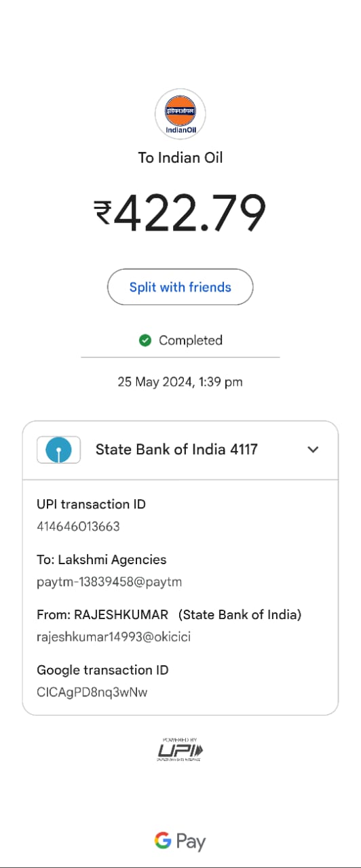Click the green Completed checkmark icon

click(145, 340)
